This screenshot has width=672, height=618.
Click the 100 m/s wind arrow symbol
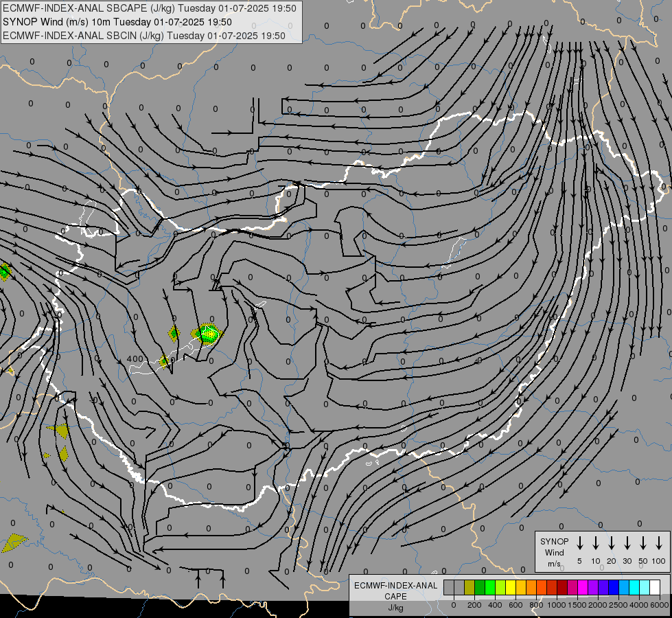tap(659, 543)
